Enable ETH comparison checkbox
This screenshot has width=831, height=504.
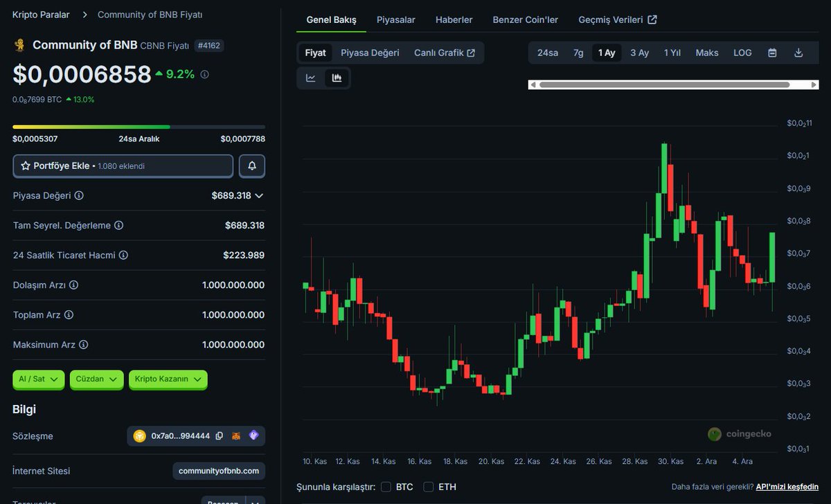click(429, 487)
